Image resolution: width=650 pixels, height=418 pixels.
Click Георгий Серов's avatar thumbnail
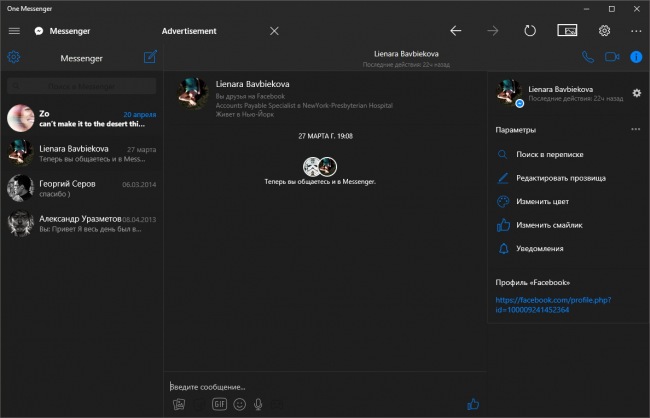[20, 188]
